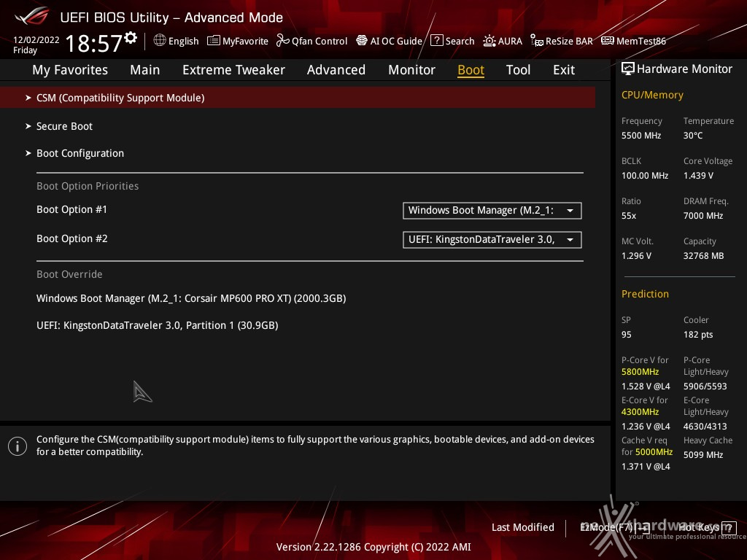Open the Hot Keys button

707,528
